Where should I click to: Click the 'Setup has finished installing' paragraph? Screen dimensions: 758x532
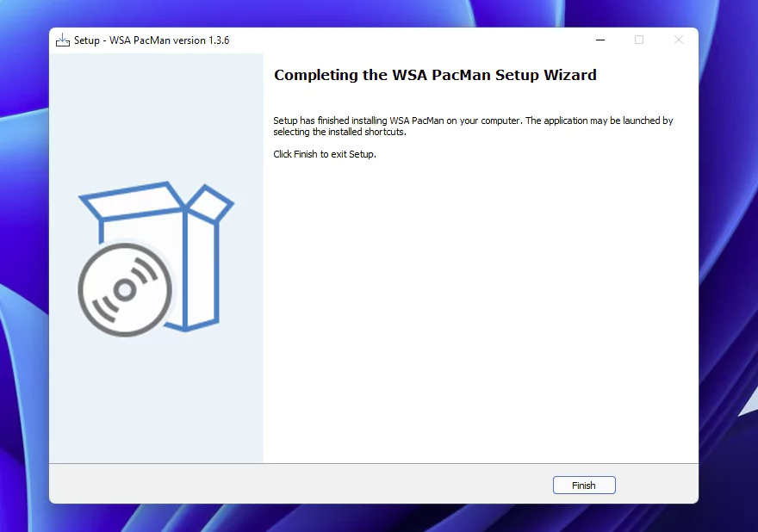click(x=472, y=127)
